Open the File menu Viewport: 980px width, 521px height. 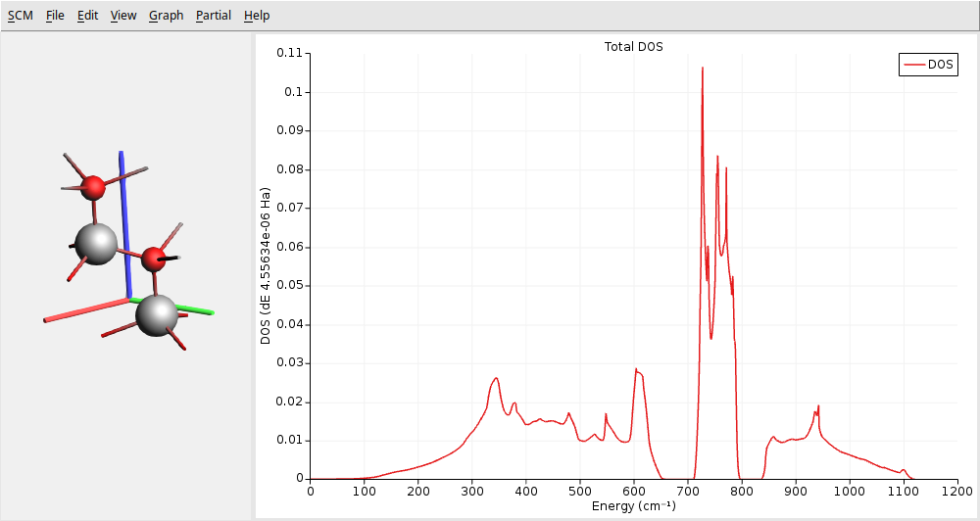[x=55, y=16]
